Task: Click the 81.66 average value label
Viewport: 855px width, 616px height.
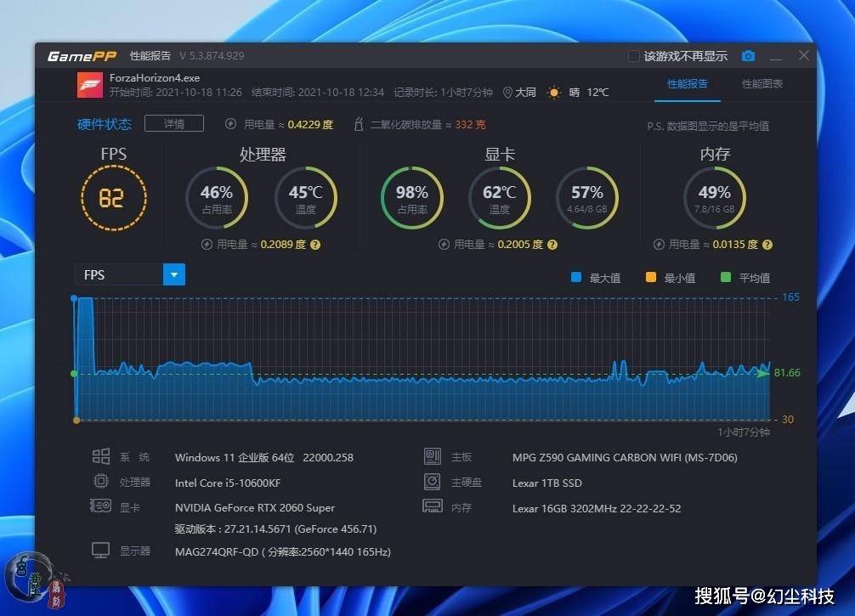Action: pyautogui.click(x=787, y=373)
